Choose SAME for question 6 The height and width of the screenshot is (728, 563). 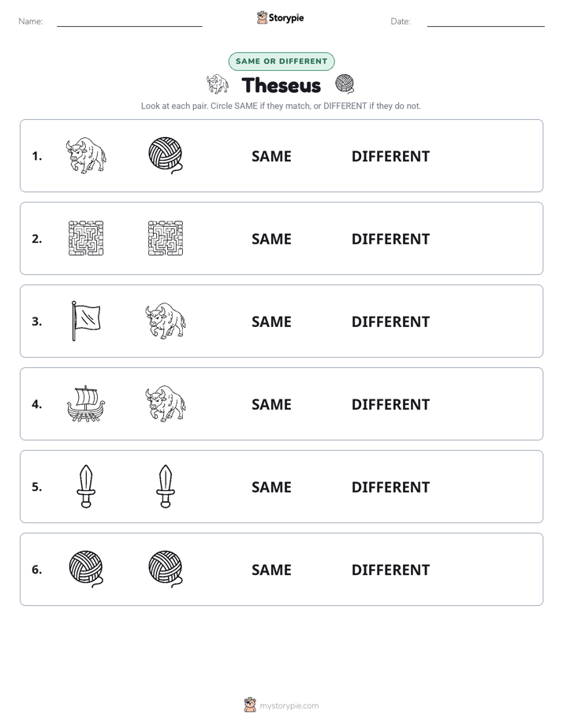271,570
